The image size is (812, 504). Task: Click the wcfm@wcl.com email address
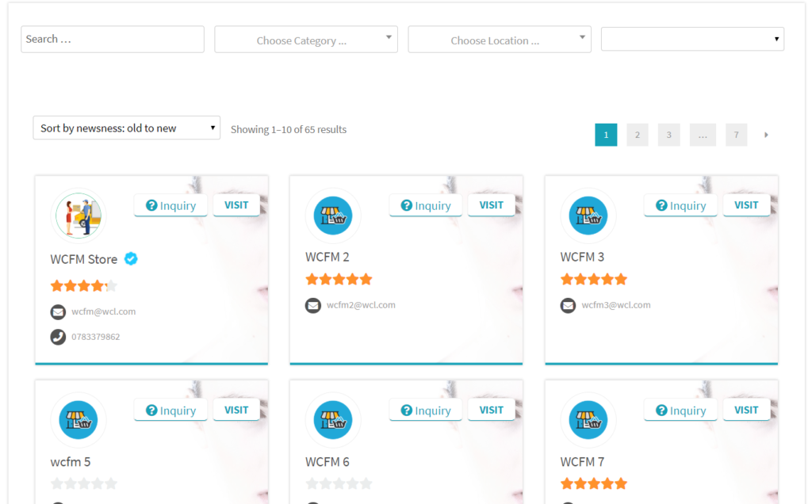(104, 311)
